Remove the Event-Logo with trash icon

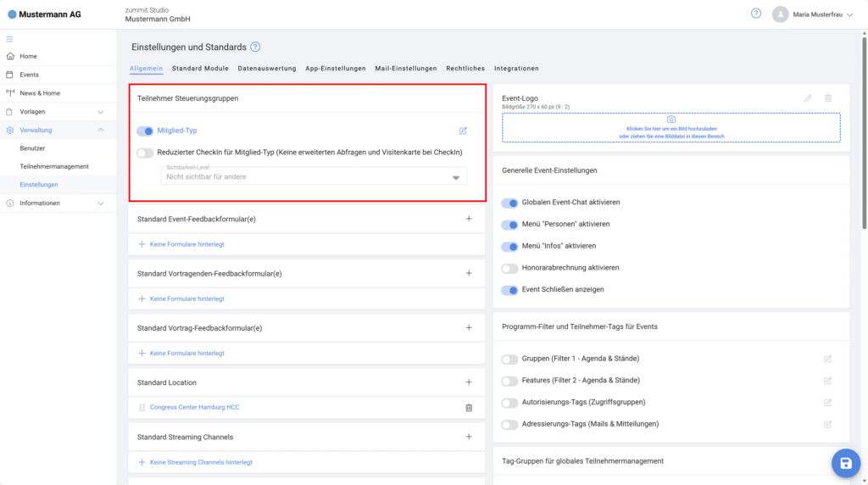[828, 98]
